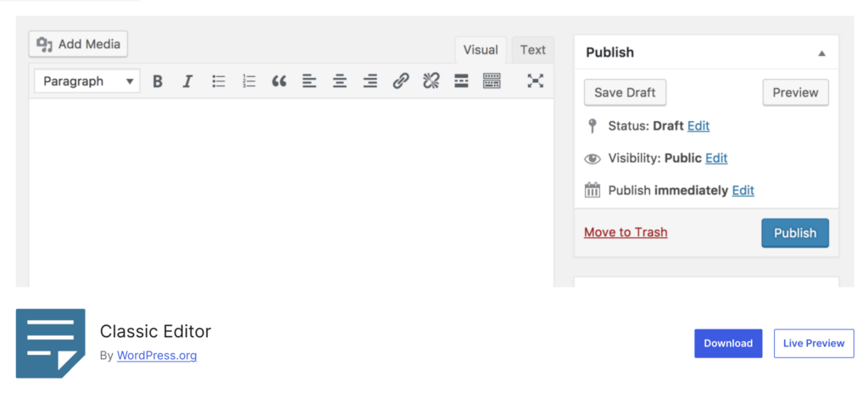Apply italic formatting with the I icon
Image resolution: width=868 pixels, height=393 pixels.
point(187,81)
